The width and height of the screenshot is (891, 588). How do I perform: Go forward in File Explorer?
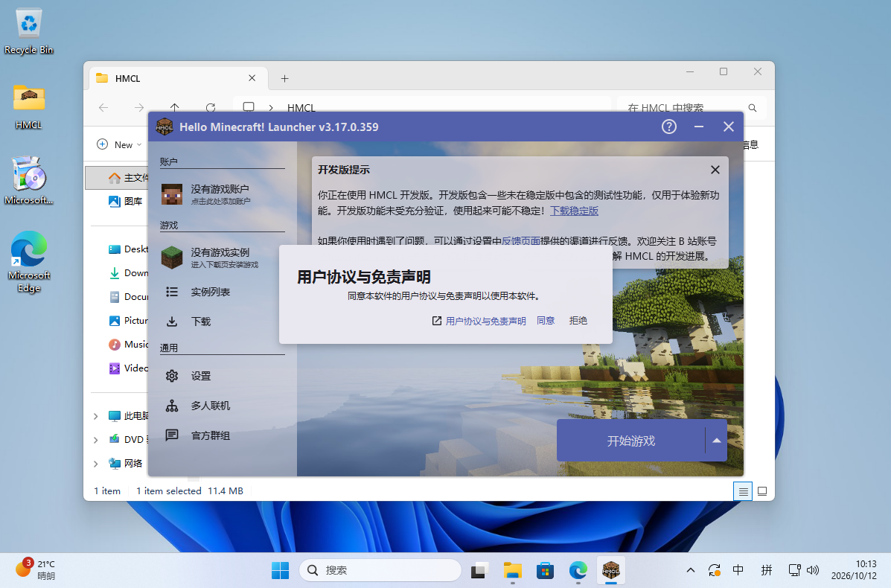coord(138,107)
